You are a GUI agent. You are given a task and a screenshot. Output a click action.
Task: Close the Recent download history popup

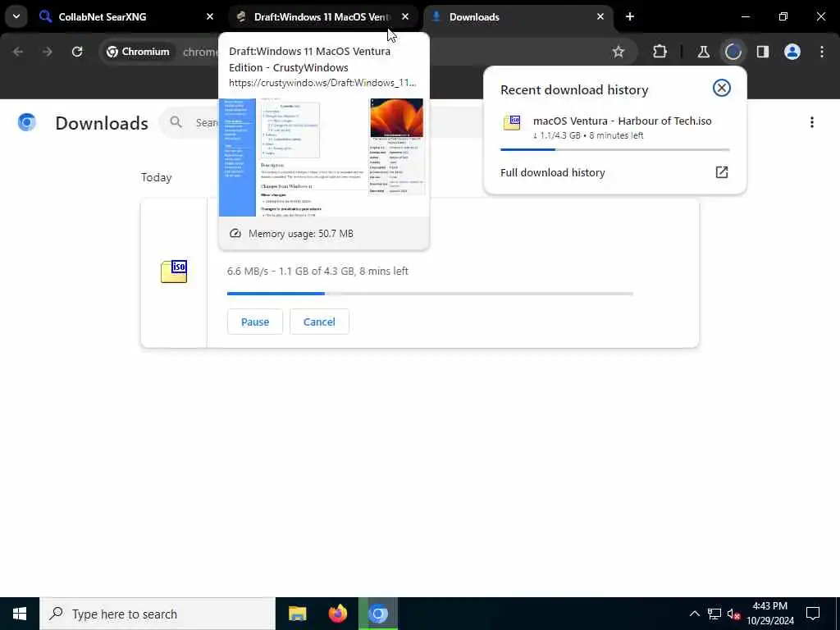click(722, 88)
